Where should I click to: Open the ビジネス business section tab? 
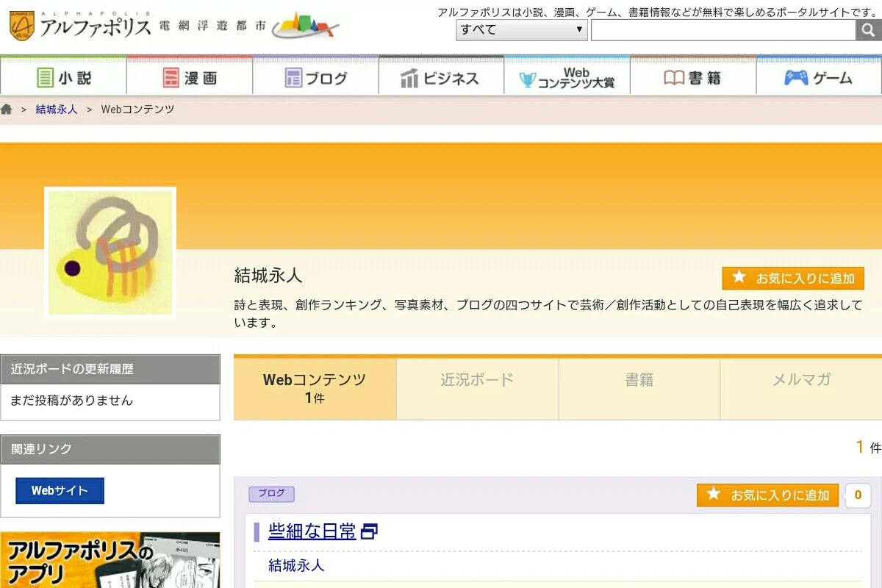pos(442,77)
